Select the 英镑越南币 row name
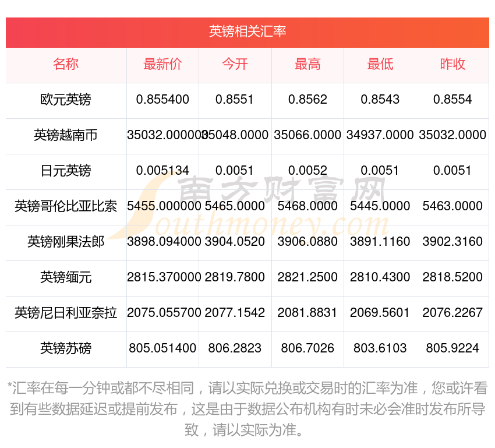This screenshot has height=448, width=495. (66, 135)
